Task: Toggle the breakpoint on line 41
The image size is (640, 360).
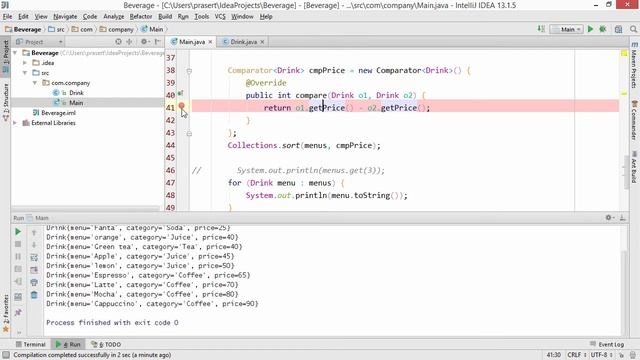Action: tap(182, 106)
